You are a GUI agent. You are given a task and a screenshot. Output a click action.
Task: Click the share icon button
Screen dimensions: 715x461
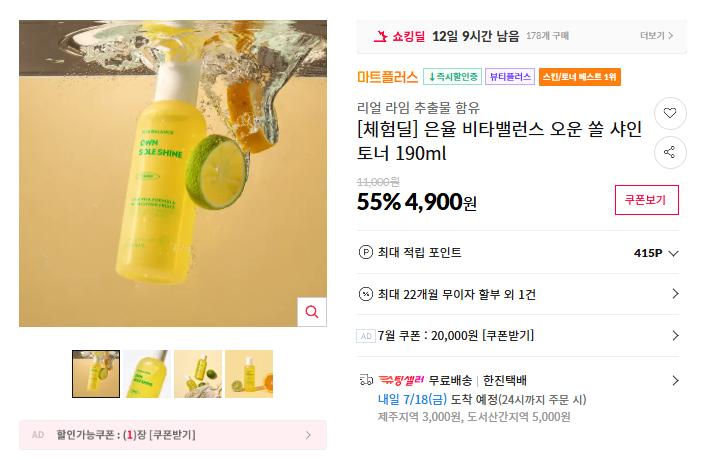tap(669, 152)
